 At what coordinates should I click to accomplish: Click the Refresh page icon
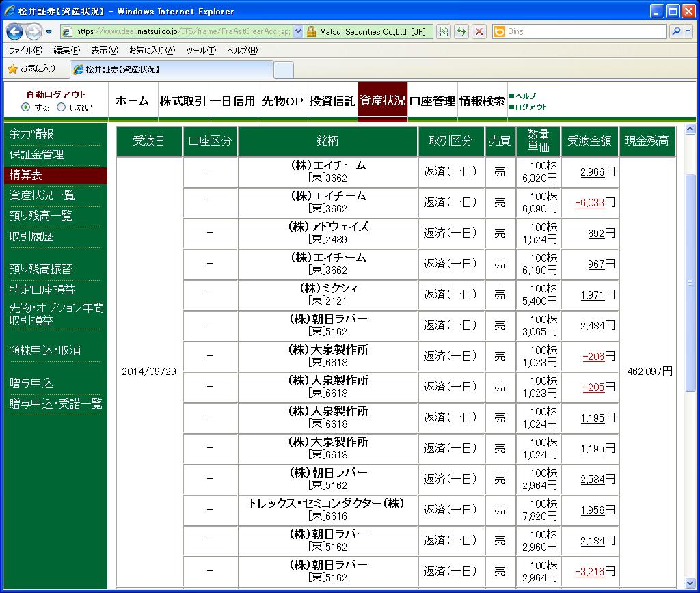coord(461,31)
